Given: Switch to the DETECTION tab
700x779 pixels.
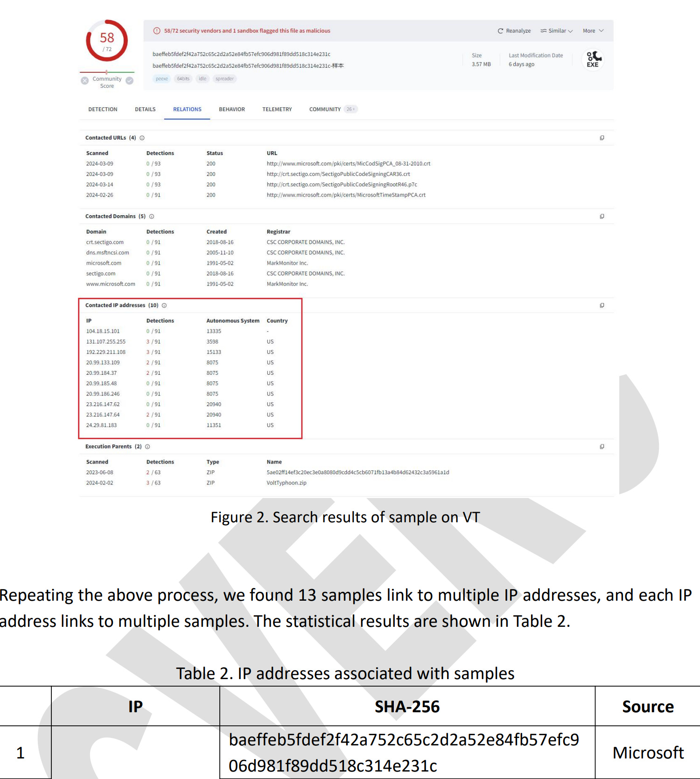Looking at the screenshot, I should [x=103, y=109].
